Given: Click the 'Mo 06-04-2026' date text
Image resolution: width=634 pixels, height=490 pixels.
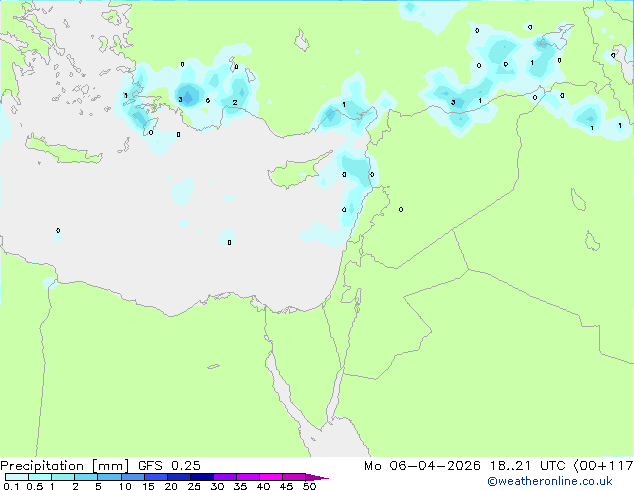Looking at the screenshot, I should [423, 466].
